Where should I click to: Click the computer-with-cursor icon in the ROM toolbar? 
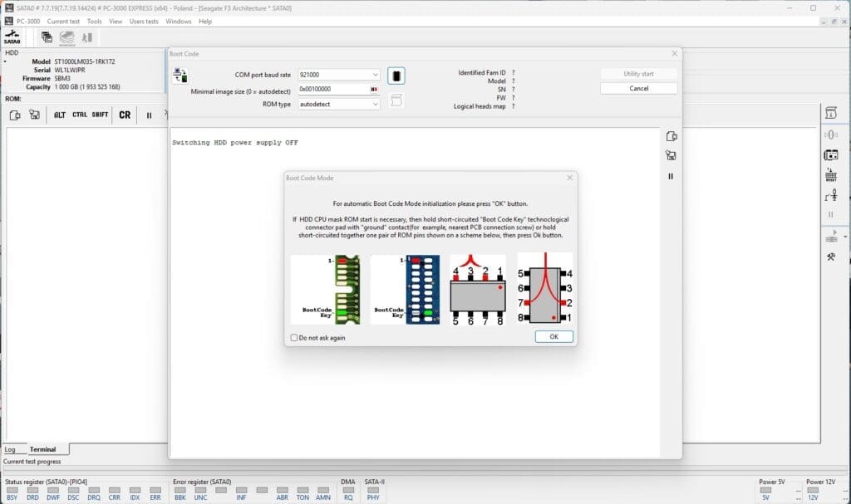(34, 115)
